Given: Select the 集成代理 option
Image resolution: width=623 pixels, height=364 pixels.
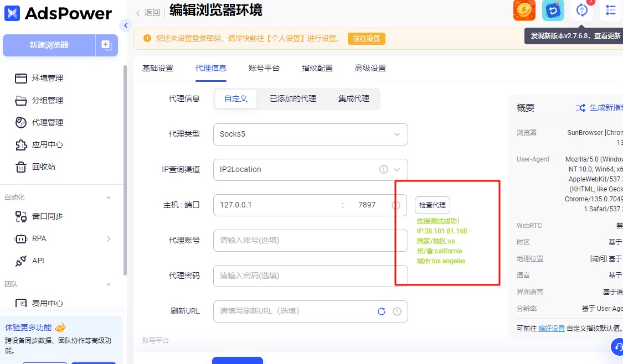Looking at the screenshot, I should pyautogui.click(x=353, y=98).
